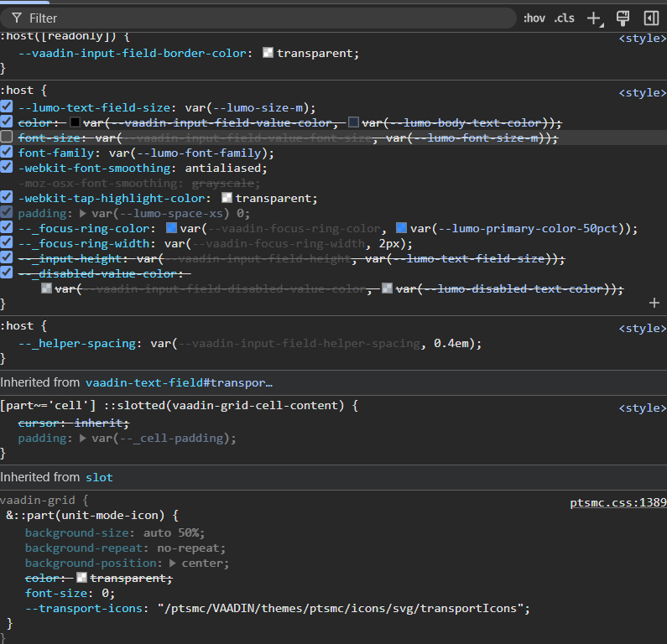Expand the padding var(--_cell-padding) shorthand
This screenshot has height=644, width=667.
[82, 439]
